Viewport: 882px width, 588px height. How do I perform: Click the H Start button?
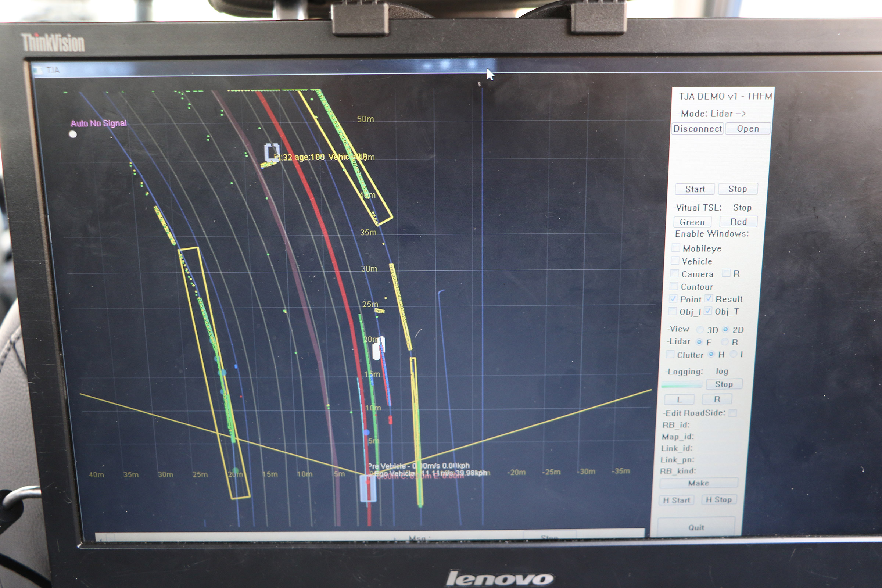pos(677,500)
